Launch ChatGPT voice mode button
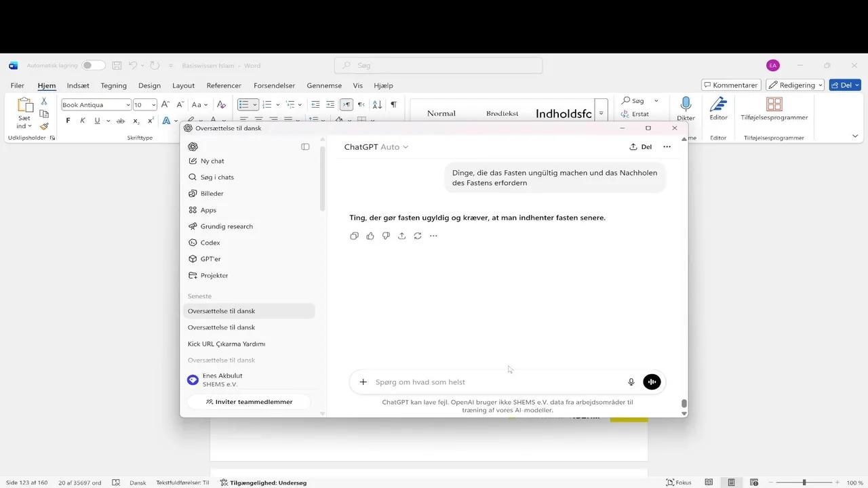This screenshot has height=488, width=868. pos(652,382)
